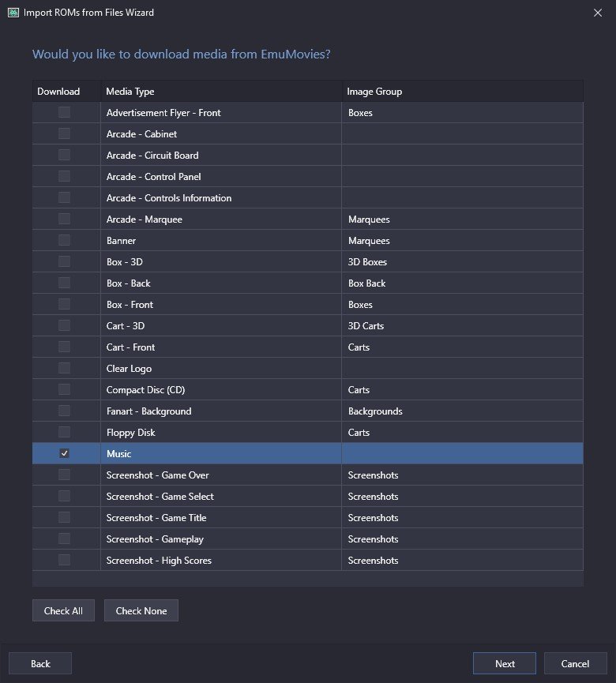
Task: Check the Clear Logo download box
Action: point(64,368)
